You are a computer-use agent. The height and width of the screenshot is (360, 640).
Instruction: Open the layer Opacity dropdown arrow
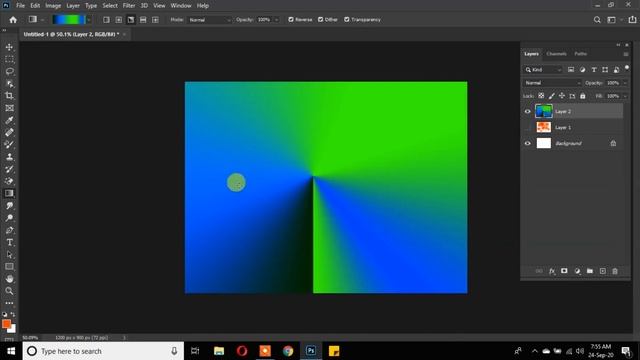(x=625, y=83)
